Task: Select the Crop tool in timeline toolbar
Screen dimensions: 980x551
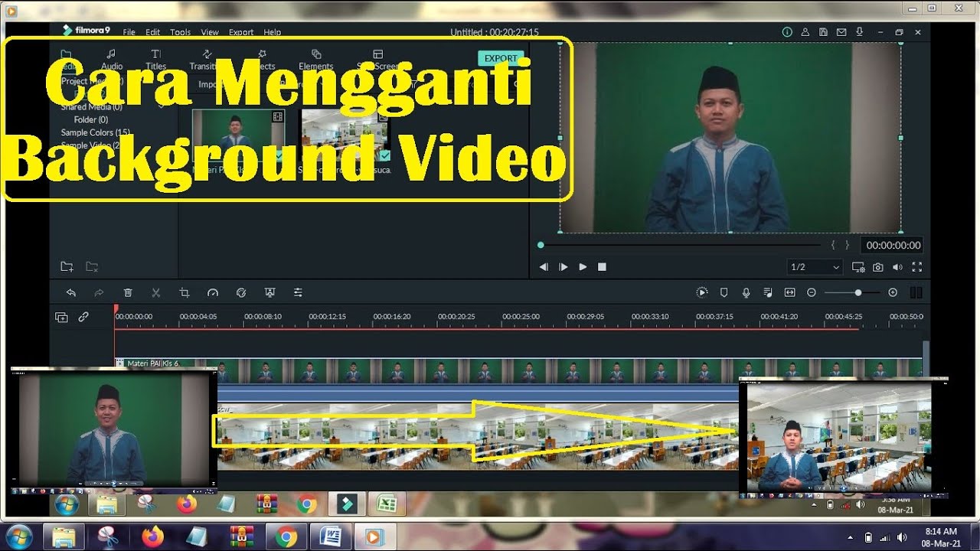Action: point(185,292)
